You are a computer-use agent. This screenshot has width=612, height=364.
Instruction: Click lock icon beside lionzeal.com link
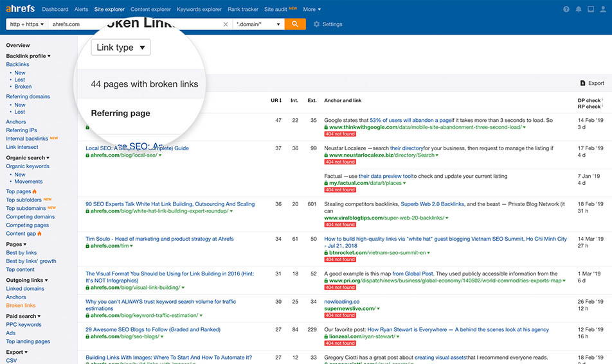coord(326,336)
